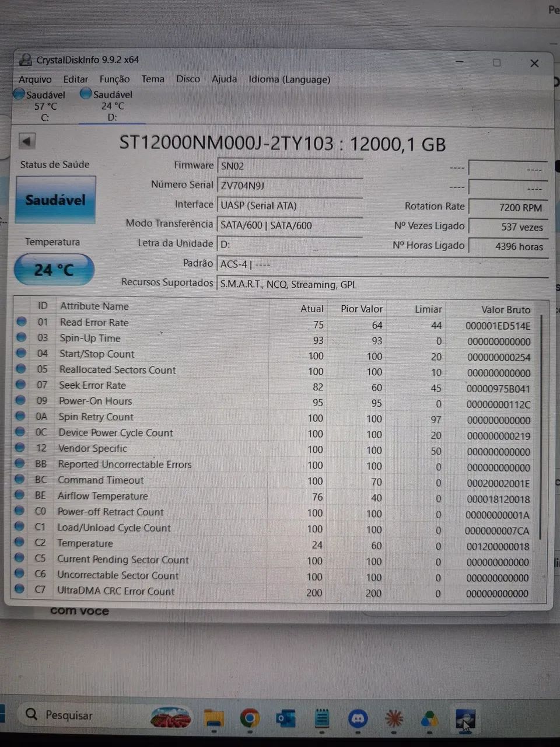
Task: Open the Notepad icon on the taskbar
Action: click(x=322, y=718)
